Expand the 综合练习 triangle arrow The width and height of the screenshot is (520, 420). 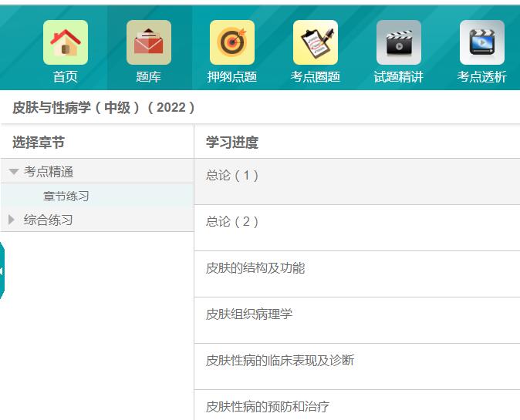[x=12, y=220]
